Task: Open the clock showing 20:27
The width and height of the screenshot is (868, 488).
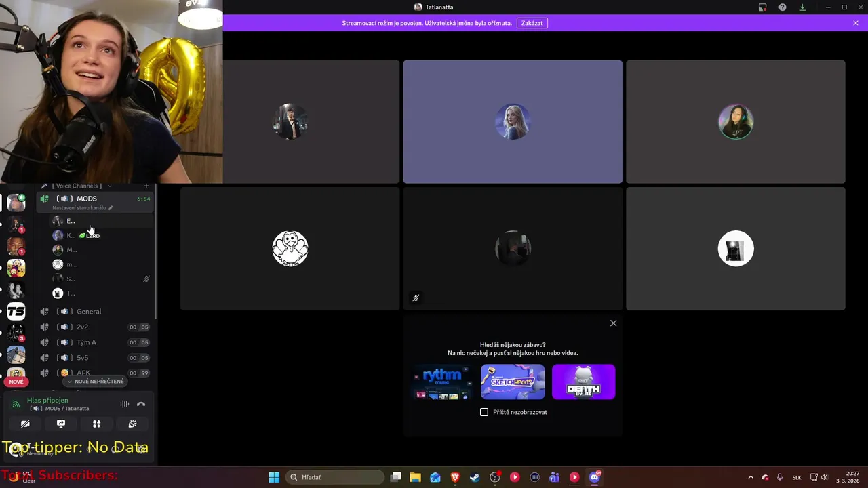Action: [x=848, y=477]
